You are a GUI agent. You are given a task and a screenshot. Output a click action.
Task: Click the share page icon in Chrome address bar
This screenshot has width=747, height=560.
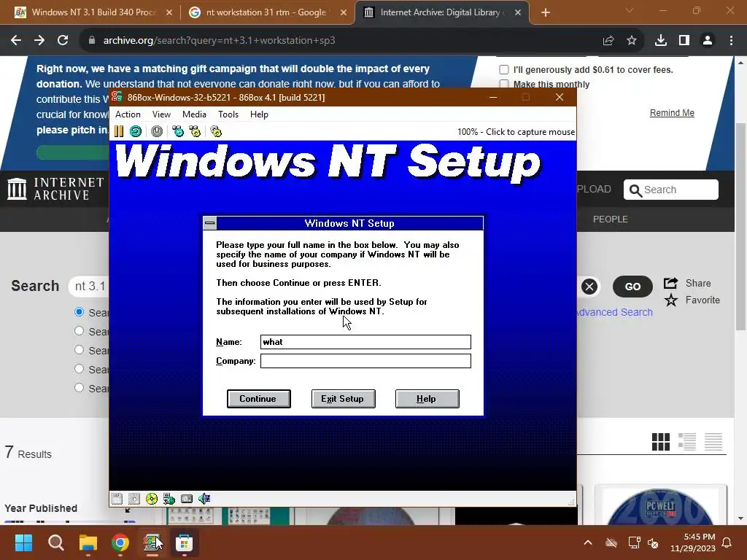[608, 41]
